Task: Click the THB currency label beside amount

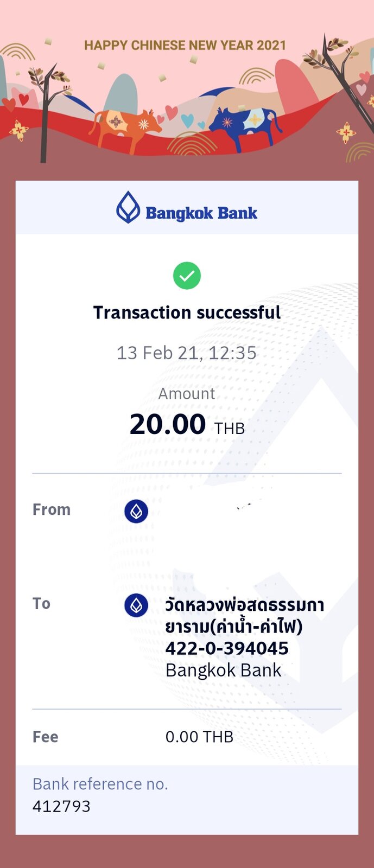Action: tap(230, 429)
